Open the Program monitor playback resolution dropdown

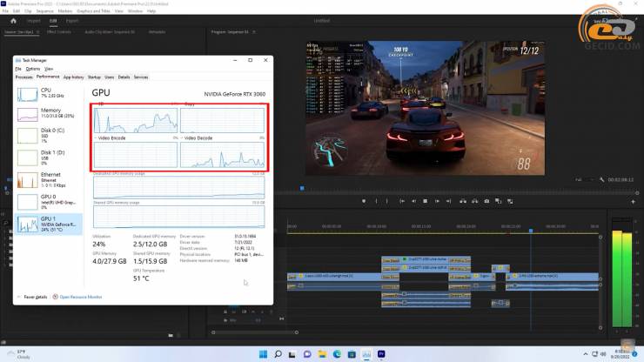(x=585, y=179)
